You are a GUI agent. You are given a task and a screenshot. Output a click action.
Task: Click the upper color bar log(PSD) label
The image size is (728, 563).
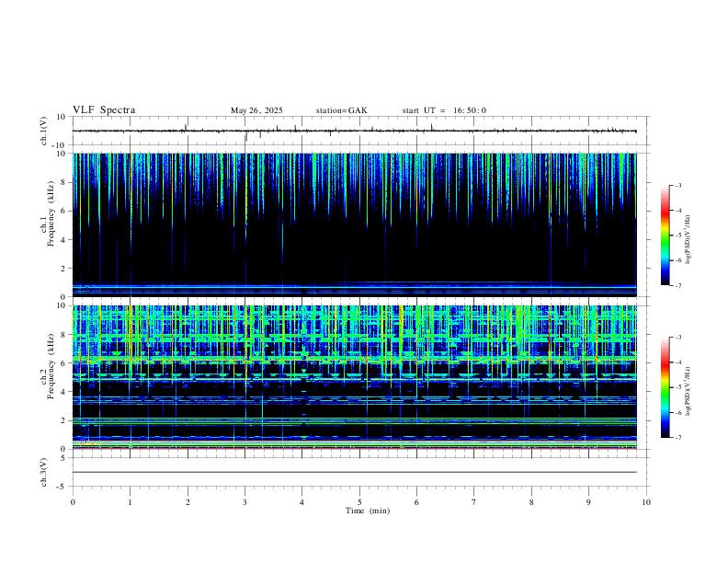688,239
